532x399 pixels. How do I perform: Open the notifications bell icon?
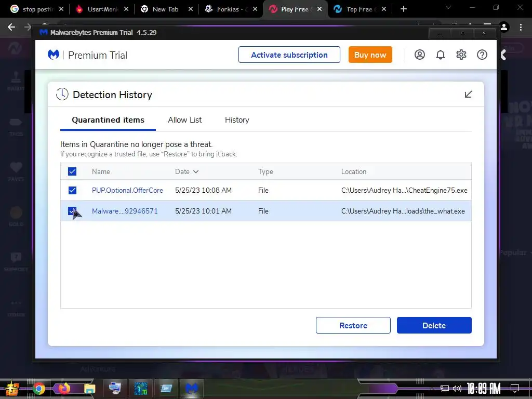[441, 55]
